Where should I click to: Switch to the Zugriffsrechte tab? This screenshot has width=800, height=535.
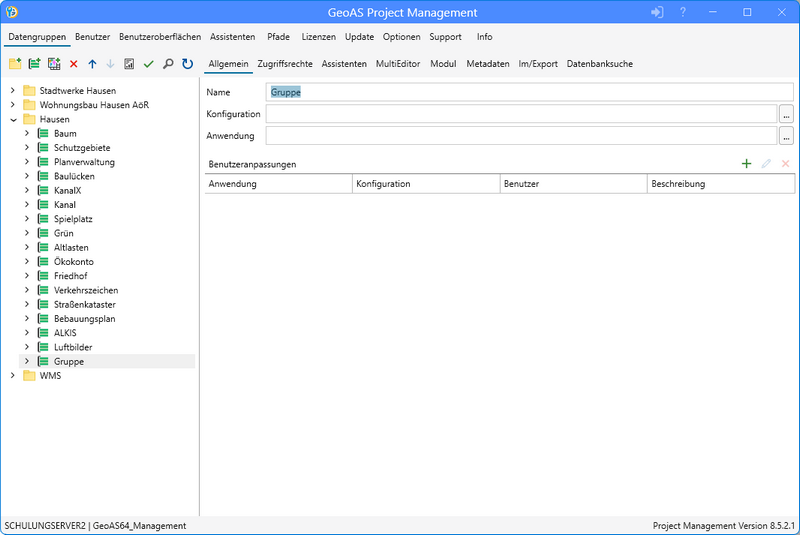click(x=284, y=64)
